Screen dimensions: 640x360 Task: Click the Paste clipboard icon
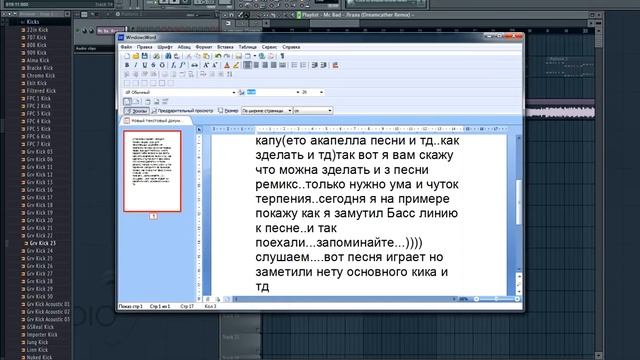207,56
